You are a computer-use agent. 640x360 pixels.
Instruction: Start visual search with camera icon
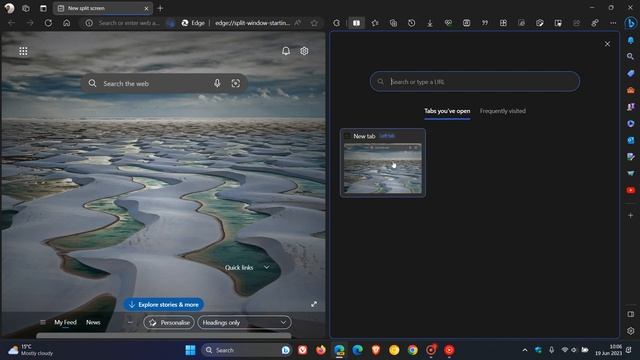tap(236, 83)
